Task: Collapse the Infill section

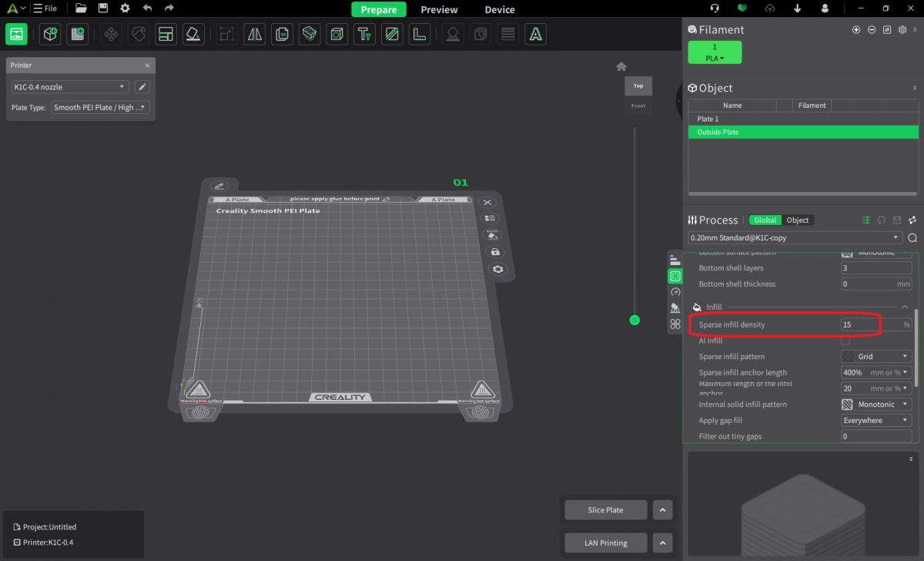Action: [x=906, y=307]
